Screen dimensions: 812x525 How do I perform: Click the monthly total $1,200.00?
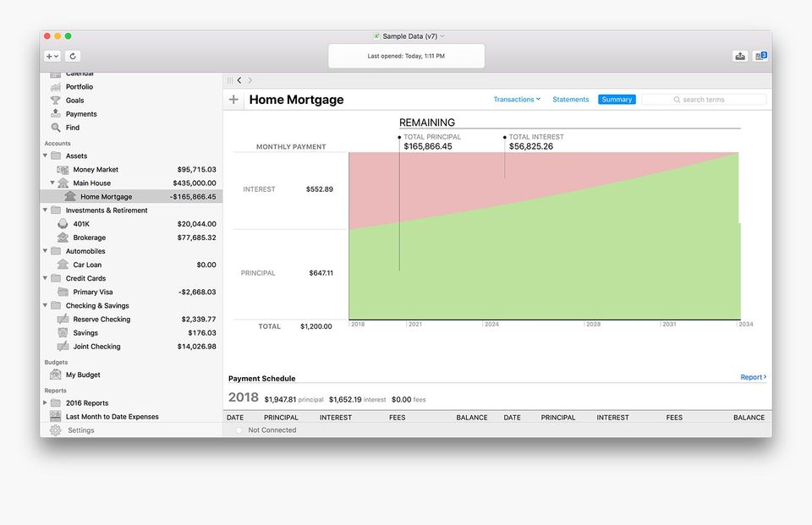pyautogui.click(x=315, y=326)
